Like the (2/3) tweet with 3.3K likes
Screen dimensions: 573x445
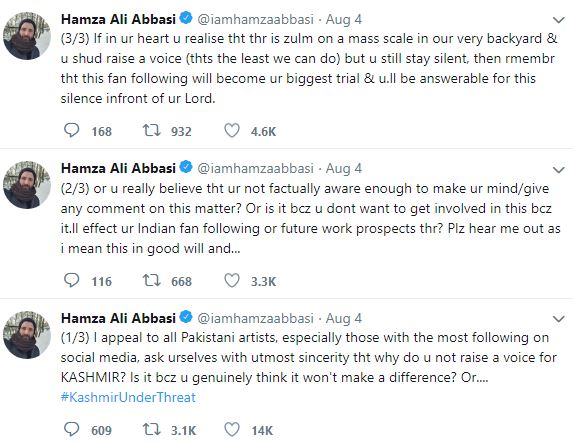232,280
